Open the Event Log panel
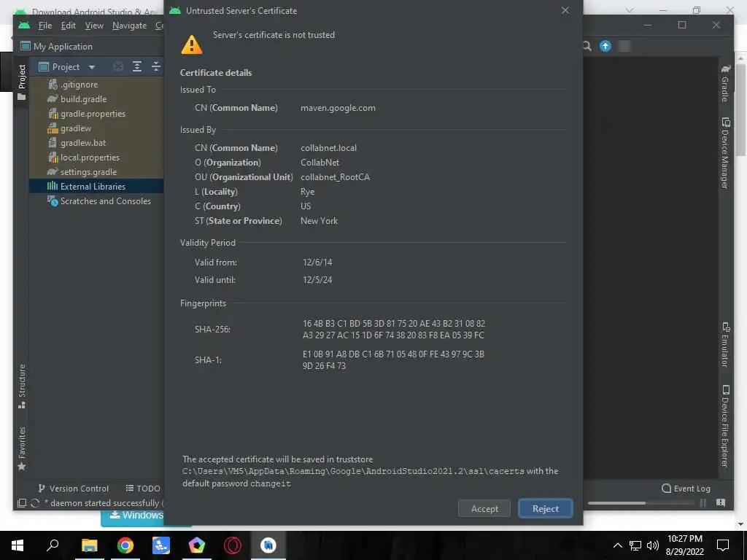This screenshot has width=747, height=560. point(686,488)
